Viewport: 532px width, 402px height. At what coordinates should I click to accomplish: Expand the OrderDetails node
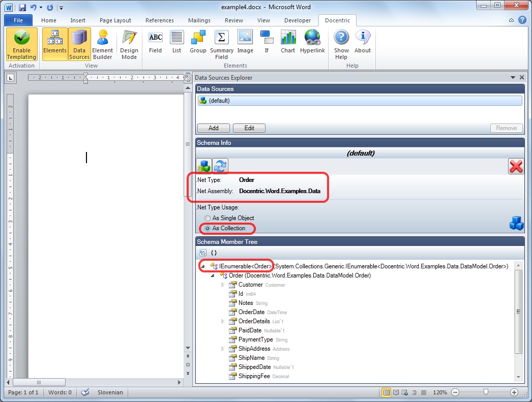(223, 321)
